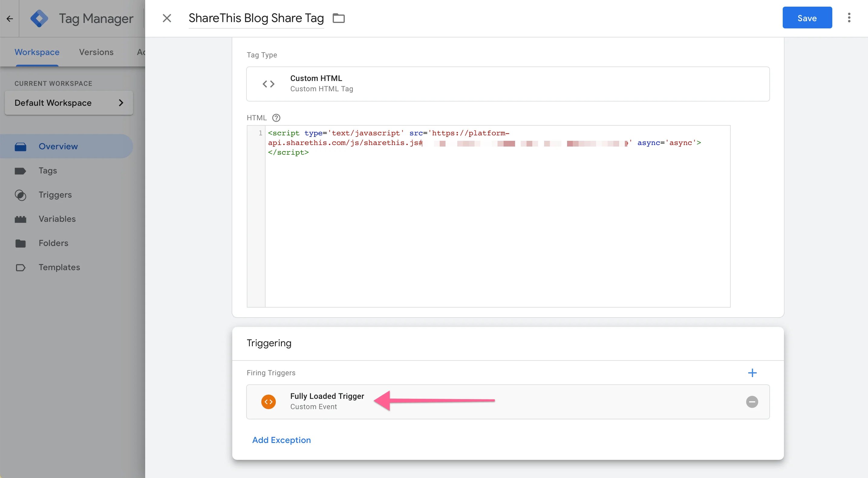Screen dimensions: 868x478
Task: Open the three-dot overflow menu
Action: point(849,18)
